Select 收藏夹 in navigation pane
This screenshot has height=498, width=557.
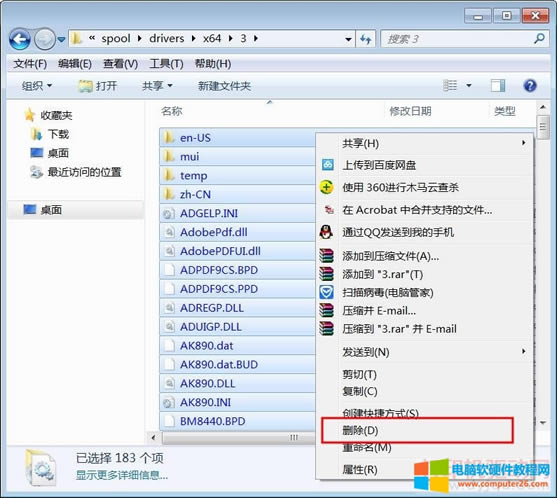click(49, 115)
